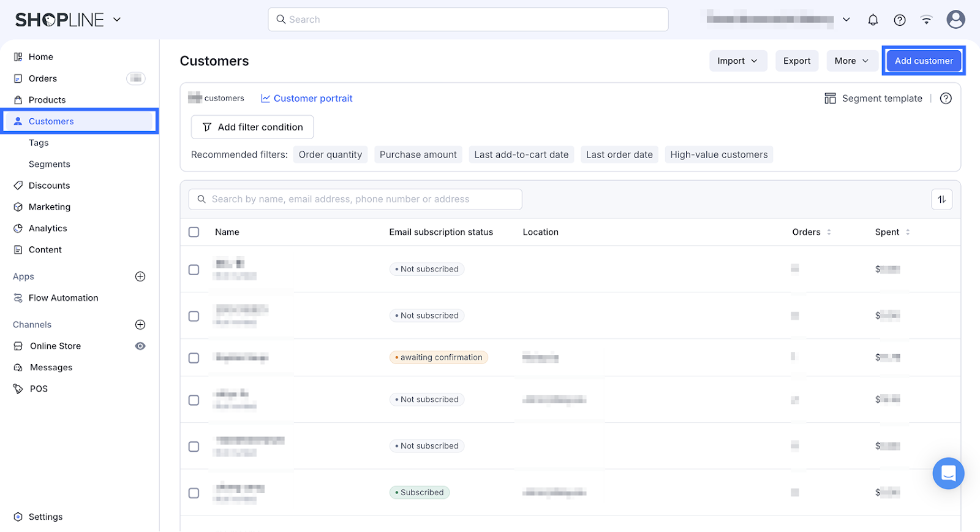
Task: Select the checkbox for the Subscribed customer
Action: pos(194,493)
